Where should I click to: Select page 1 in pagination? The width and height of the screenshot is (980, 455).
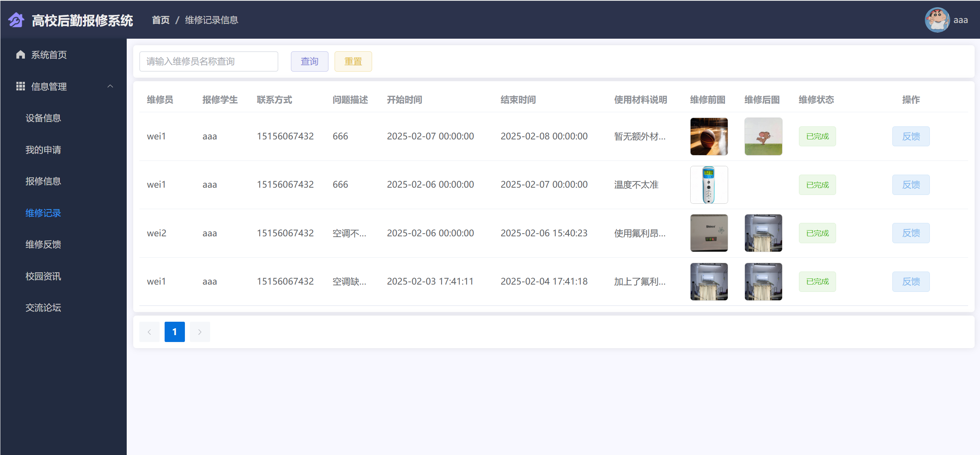point(175,332)
